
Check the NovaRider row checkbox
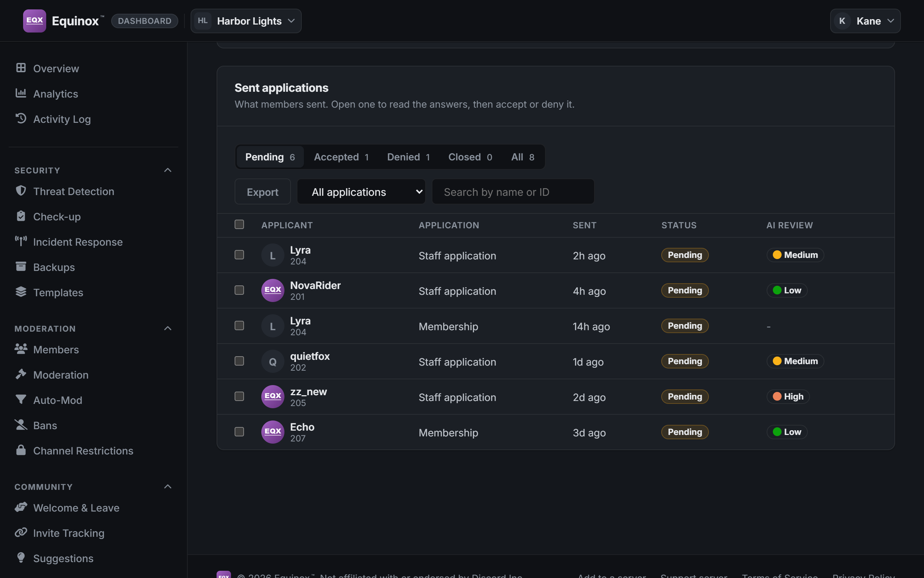coord(239,290)
